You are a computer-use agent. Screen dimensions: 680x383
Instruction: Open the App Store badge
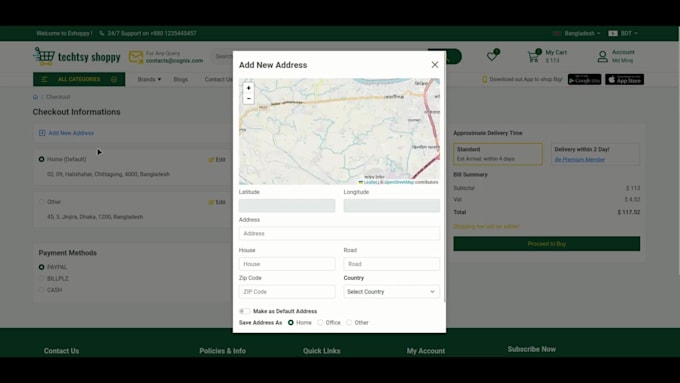624,79
